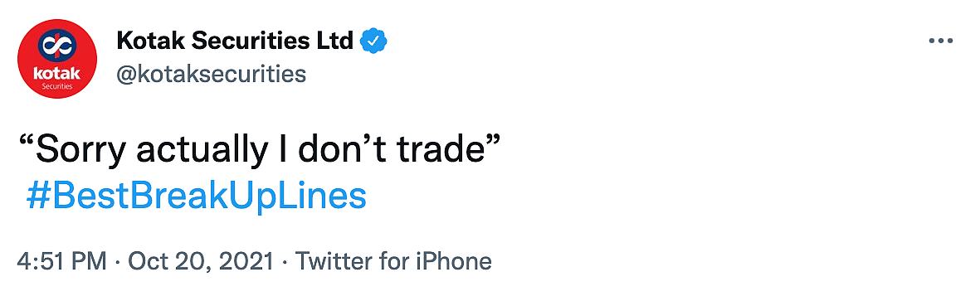
Task: Click the 4:51 PM timestamp
Action: [62, 261]
